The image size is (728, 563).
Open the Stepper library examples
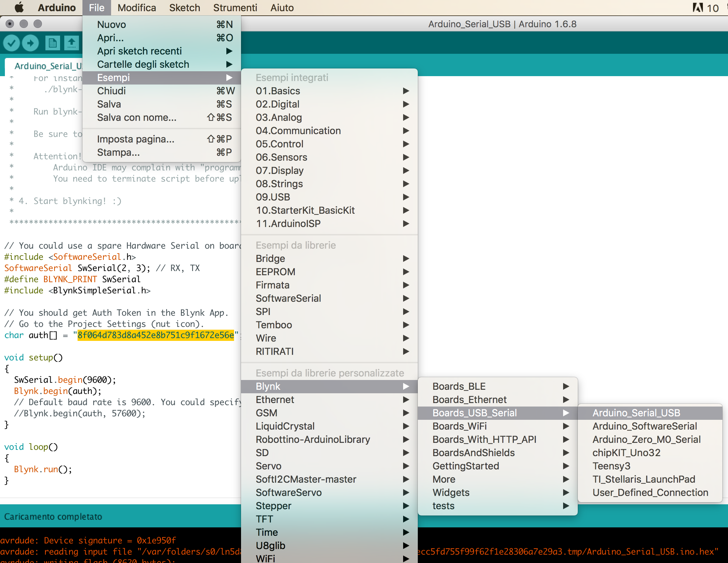pyautogui.click(x=329, y=506)
